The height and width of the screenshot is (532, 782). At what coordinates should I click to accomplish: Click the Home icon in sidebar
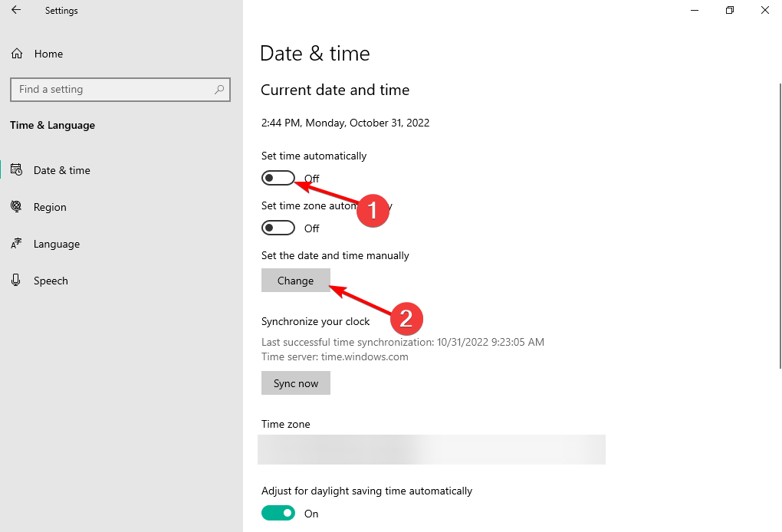point(17,54)
